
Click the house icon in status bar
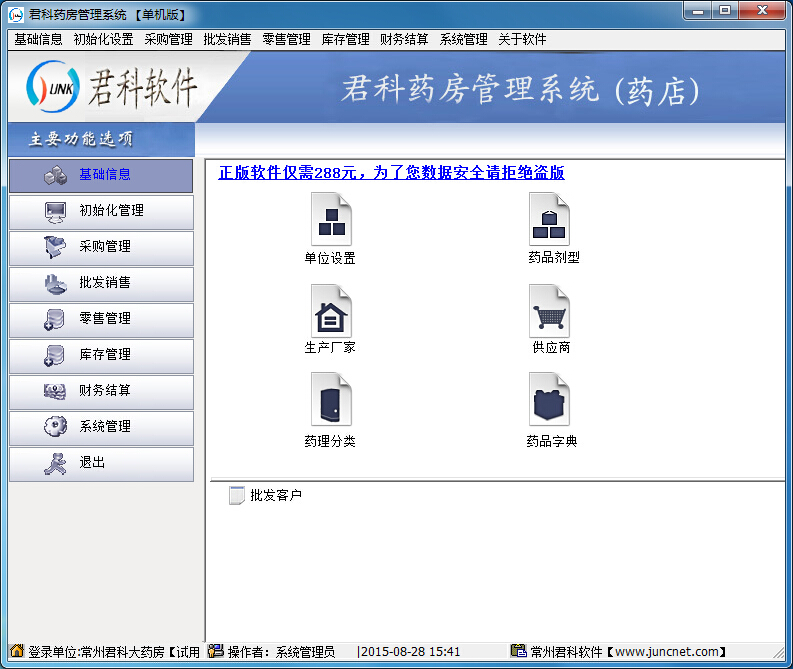(x=17, y=651)
